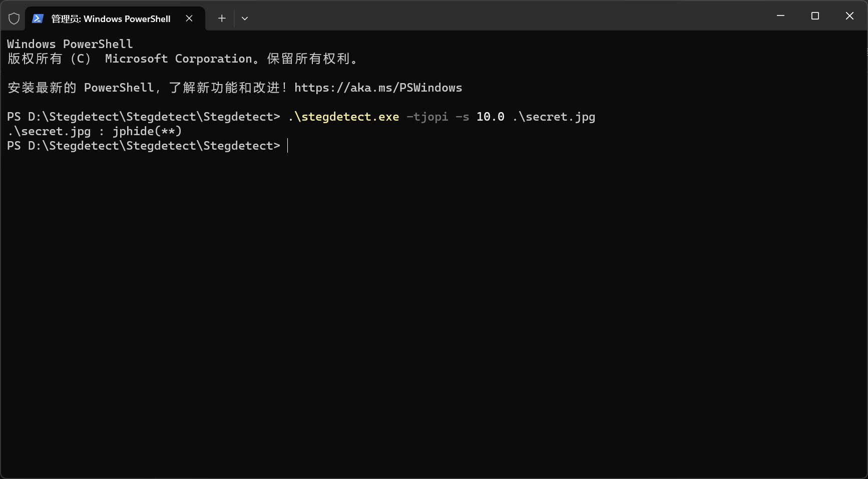Click the -tjopi parameter in the command
868x479 pixels.
click(x=427, y=117)
